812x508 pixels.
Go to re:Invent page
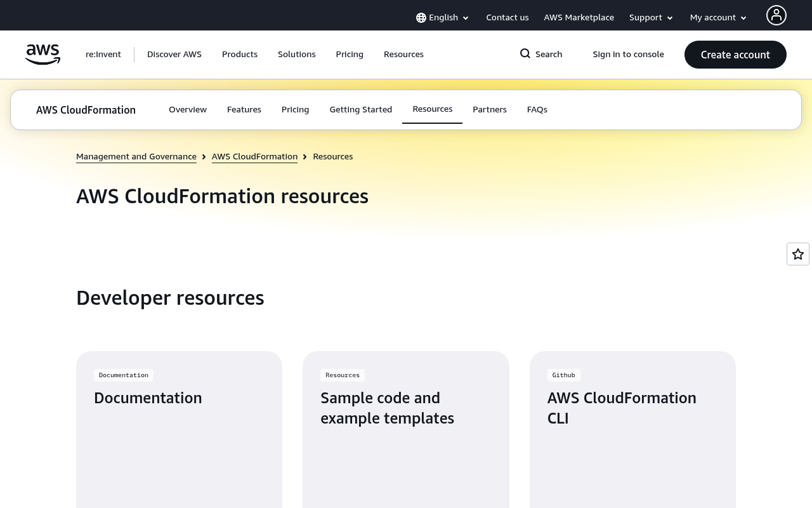[103, 55]
